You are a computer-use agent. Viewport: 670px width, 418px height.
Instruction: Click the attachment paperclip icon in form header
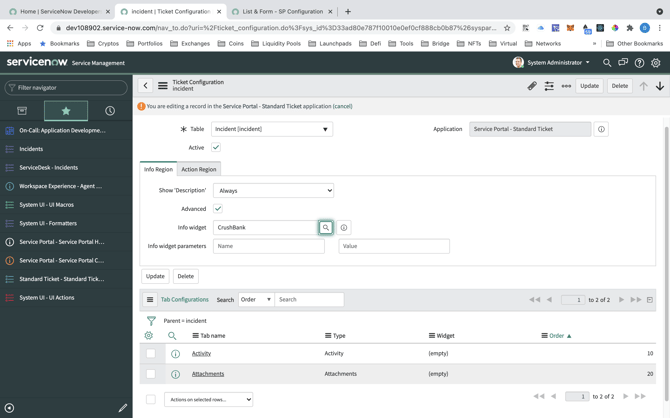pyautogui.click(x=532, y=86)
